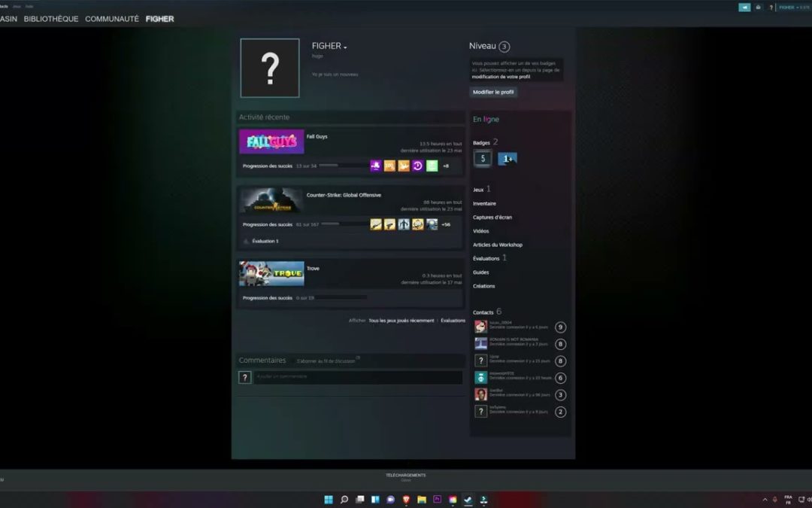Click the badge showing number 5
The width and height of the screenshot is (812, 508).
483,159
